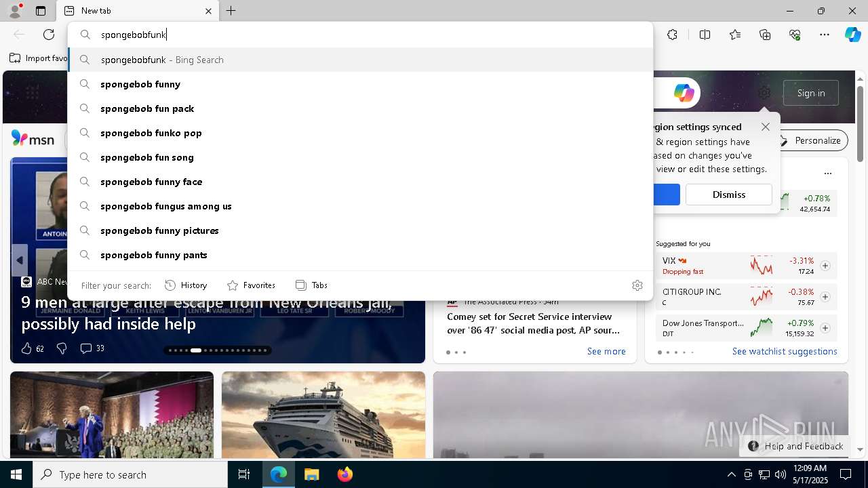Click the page vertical scrollbar thumb
Screen dimensions: 868x488
click(x=860, y=123)
